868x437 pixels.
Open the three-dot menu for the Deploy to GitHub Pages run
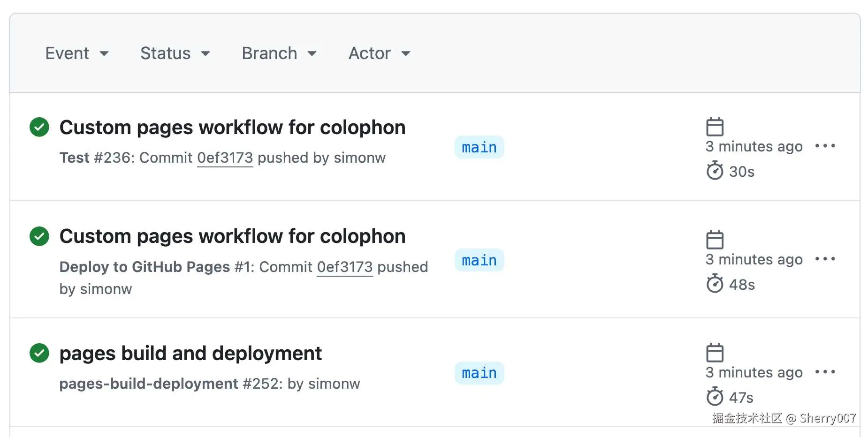(x=825, y=259)
